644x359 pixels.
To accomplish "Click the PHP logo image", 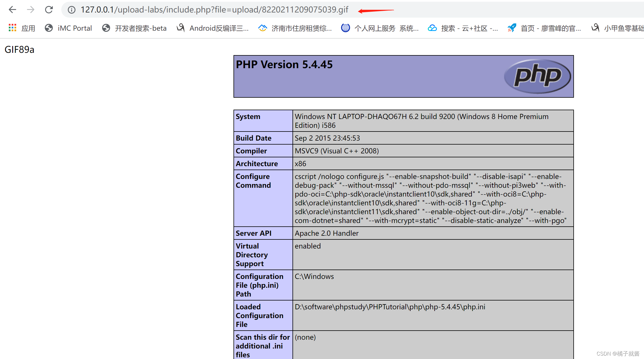I will pyautogui.click(x=537, y=76).
